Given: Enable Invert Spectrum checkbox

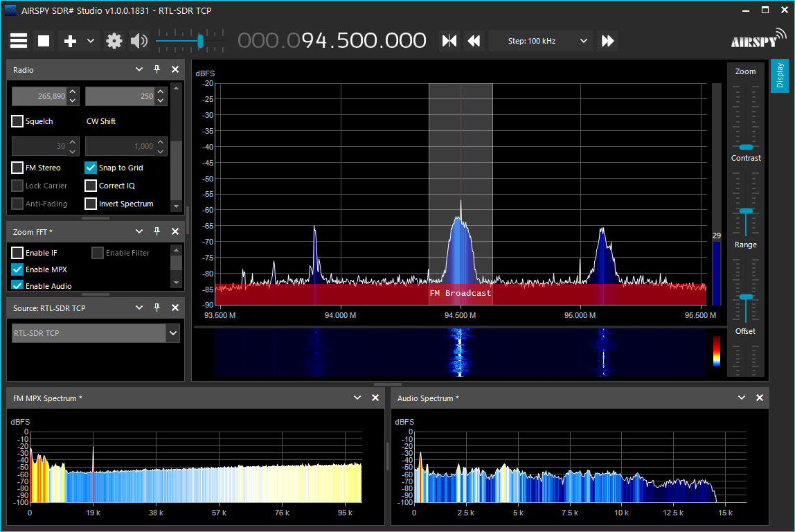Looking at the screenshot, I should [90, 204].
